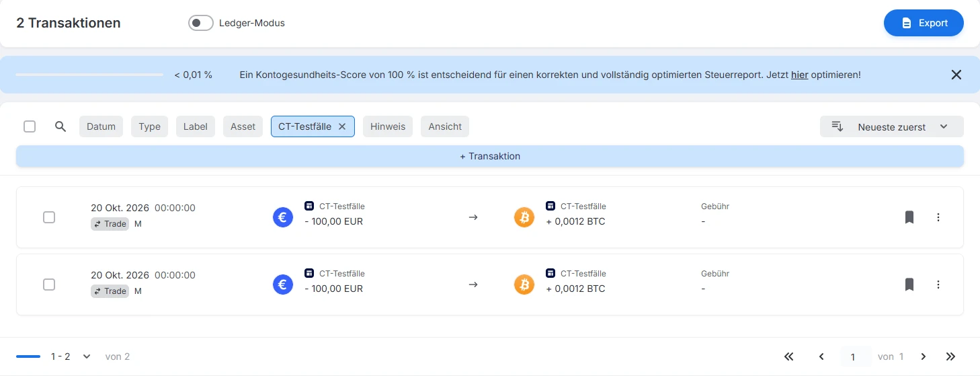Go to next page chevron
Image resolution: width=980 pixels, height=376 pixels.
(x=924, y=356)
